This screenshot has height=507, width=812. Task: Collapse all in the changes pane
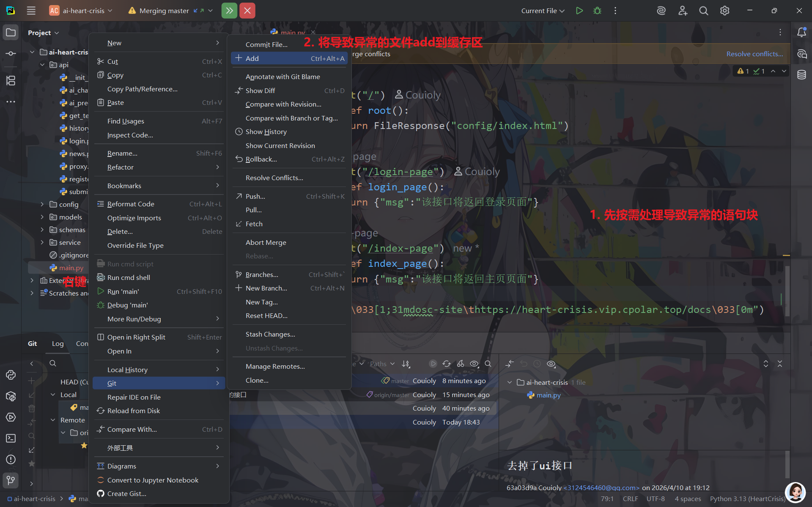(x=780, y=364)
